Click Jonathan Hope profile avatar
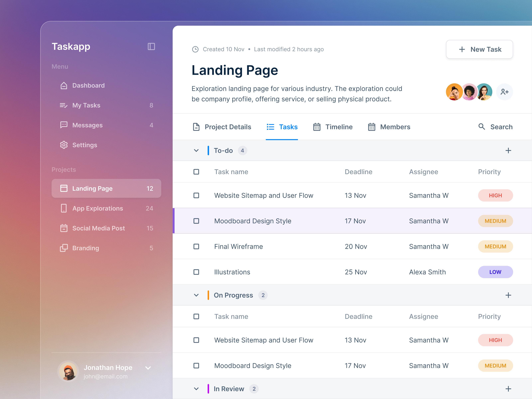 [68, 371]
